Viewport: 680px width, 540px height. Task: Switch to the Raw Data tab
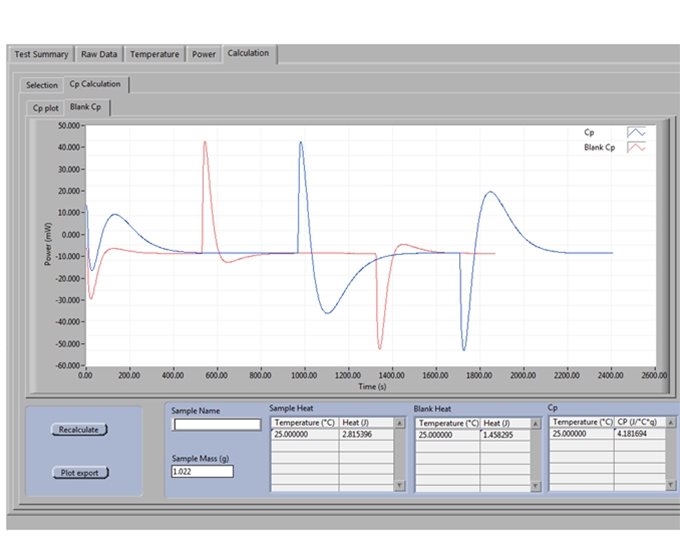102,54
